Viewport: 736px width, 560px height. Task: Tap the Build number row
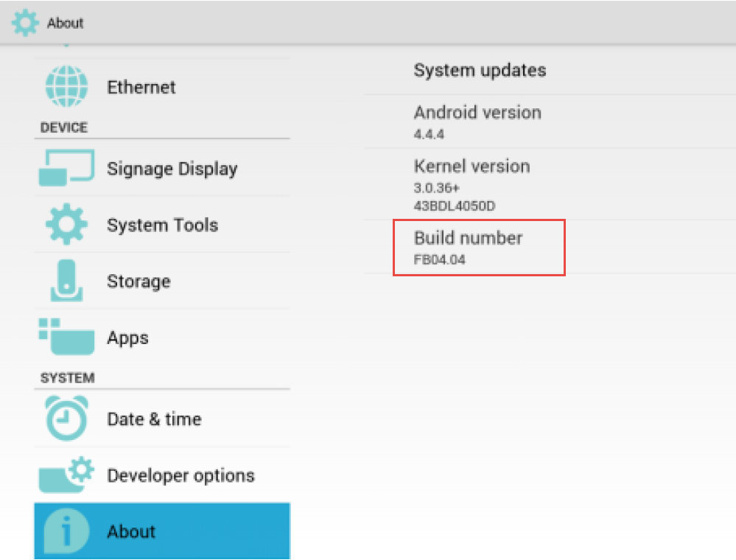pyautogui.click(x=550, y=247)
